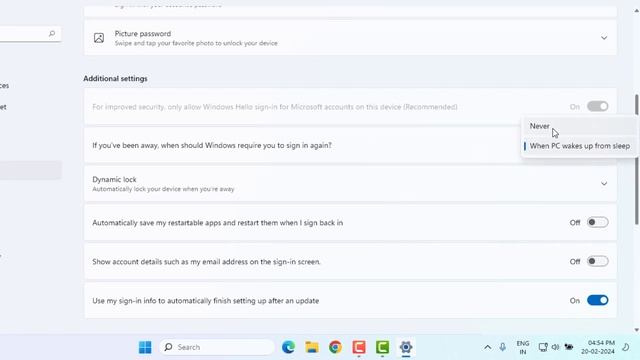This screenshot has height=360, width=640.
Task: Open notifications bell icon
Action: pos(626,347)
